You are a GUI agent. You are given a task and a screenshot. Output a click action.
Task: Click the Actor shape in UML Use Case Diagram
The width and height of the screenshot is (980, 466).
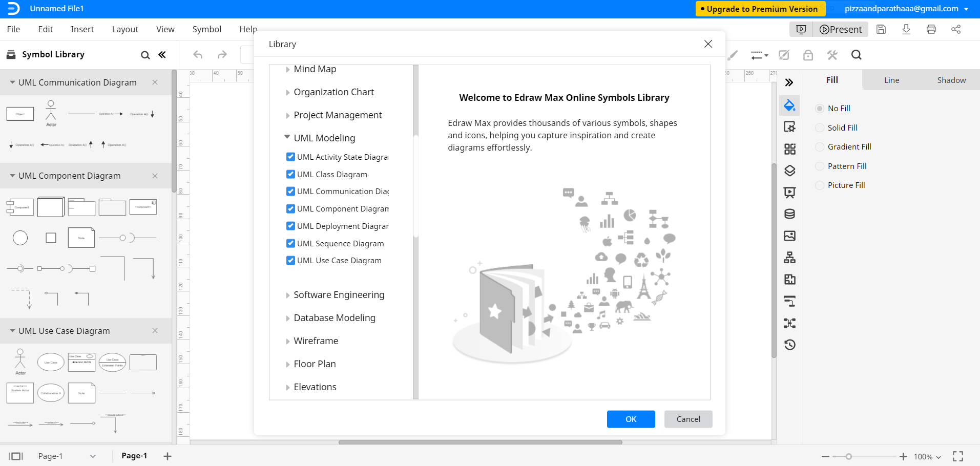(20, 362)
